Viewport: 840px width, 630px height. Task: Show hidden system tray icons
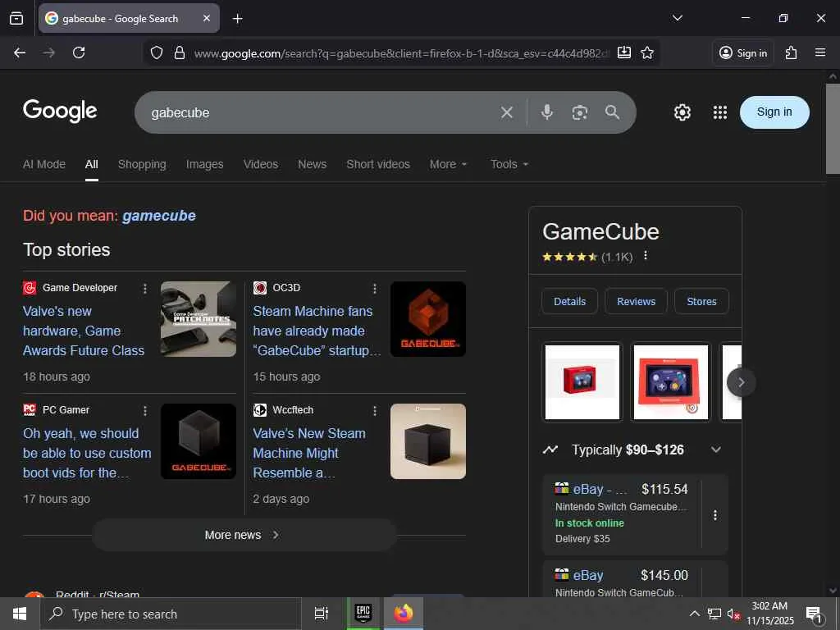(694, 614)
